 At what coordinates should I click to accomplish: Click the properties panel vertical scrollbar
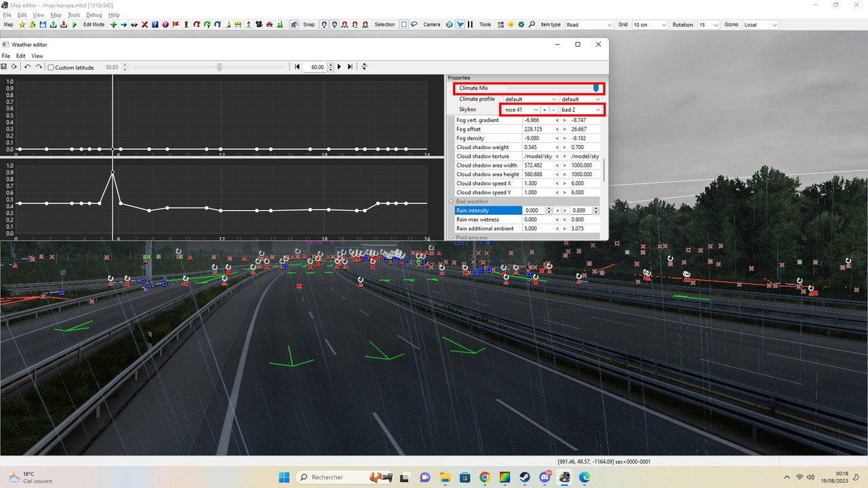[604, 169]
